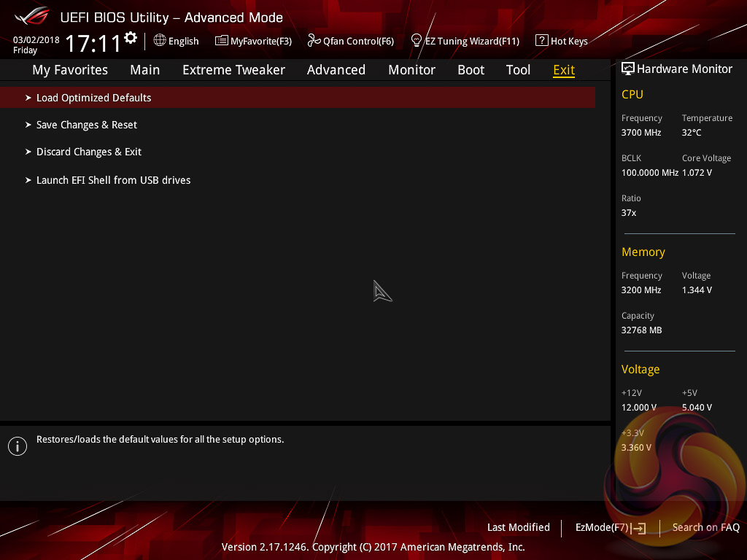
Task: Open Search on FAQ
Action: tap(705, 527)
